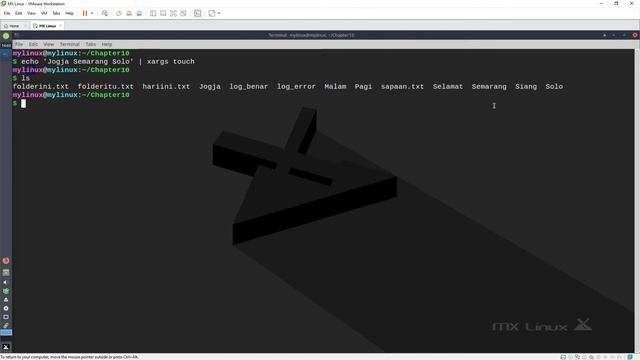Viewport: 640px width, 360px height.
Task: Open the snapshot manager blue icon
Action: point(139,13)
